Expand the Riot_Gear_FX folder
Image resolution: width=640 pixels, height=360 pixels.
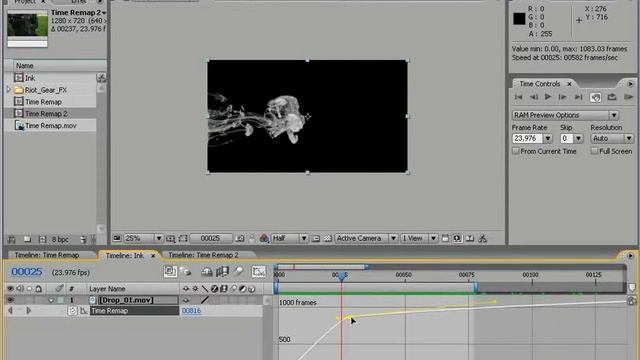coord(9,90)
